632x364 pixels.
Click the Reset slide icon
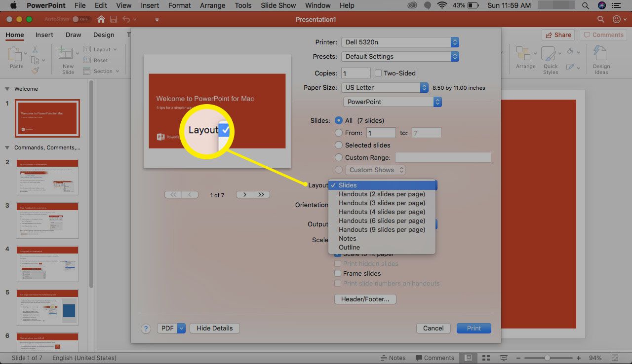click(x=87, y=60)
